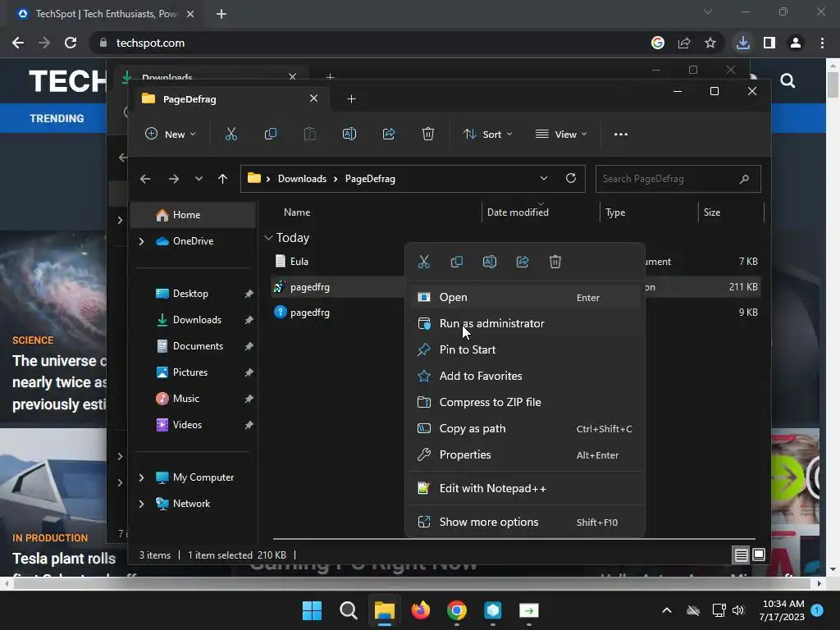Select the Eula file

(x=299, y=262)
